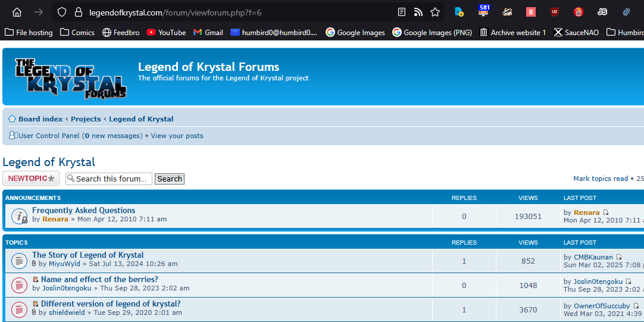644x322 pixels.
Task: Go to the browser home page
Action: coord(17,12)
